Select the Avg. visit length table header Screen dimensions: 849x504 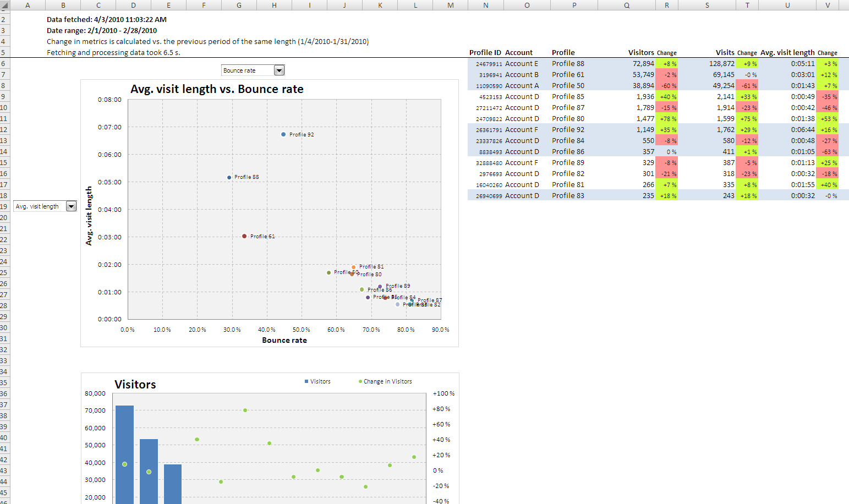click(787, 53)
